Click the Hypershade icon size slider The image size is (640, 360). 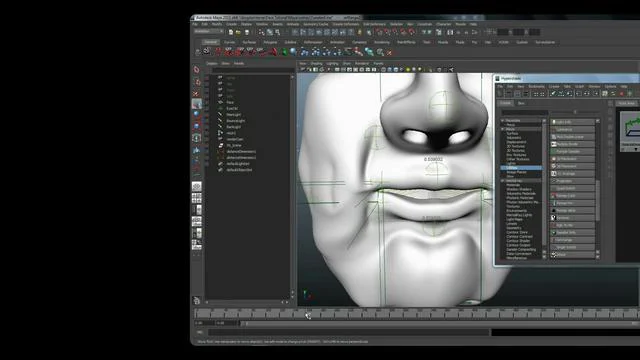click(x=575, y=112)
